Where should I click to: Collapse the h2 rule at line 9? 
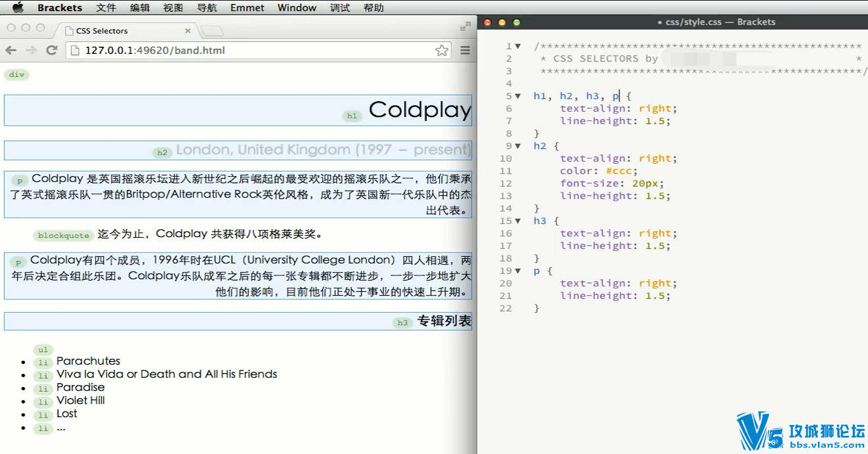point(518,146)
